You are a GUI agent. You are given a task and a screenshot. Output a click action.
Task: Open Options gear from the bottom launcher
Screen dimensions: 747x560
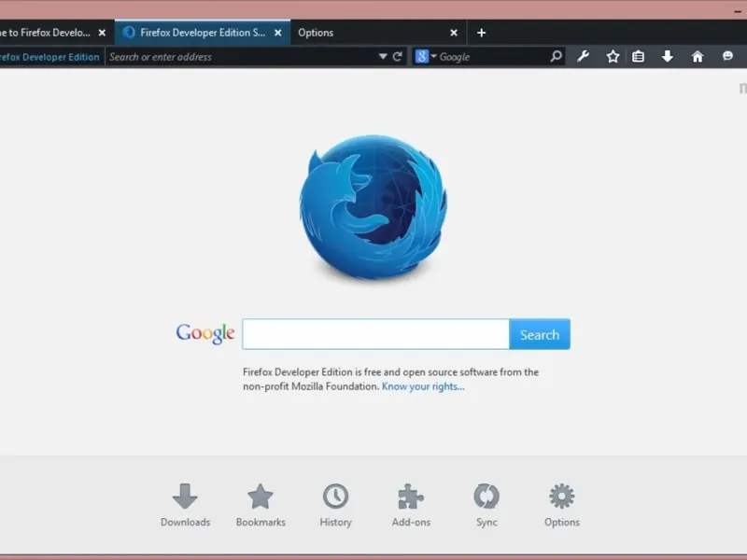click(x=562, y=506)
